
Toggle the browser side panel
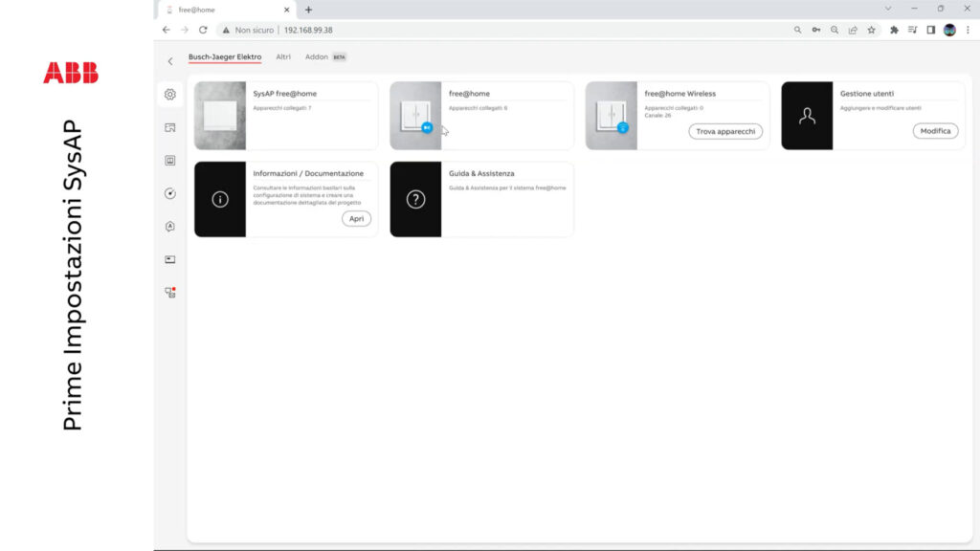[931, 30]
